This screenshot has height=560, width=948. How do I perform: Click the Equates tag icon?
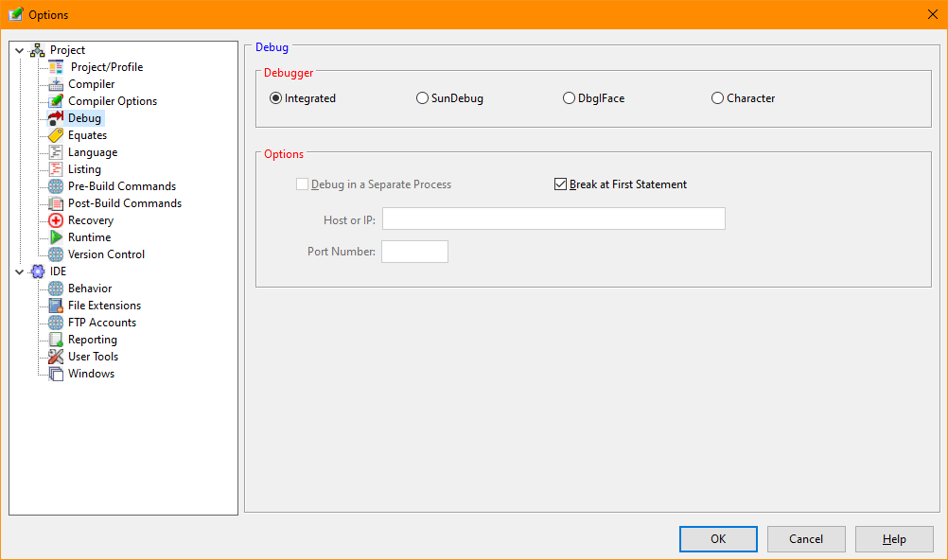tap(56, 135)
